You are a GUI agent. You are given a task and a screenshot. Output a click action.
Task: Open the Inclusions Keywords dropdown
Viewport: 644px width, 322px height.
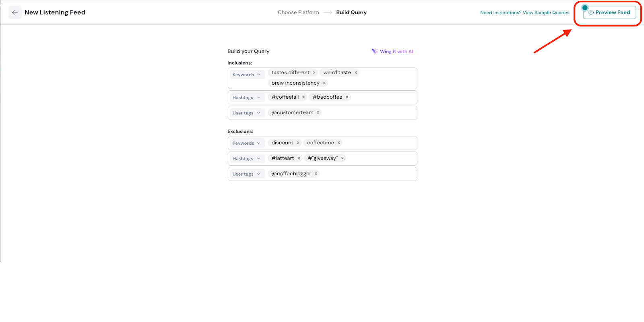coord(246,75)
